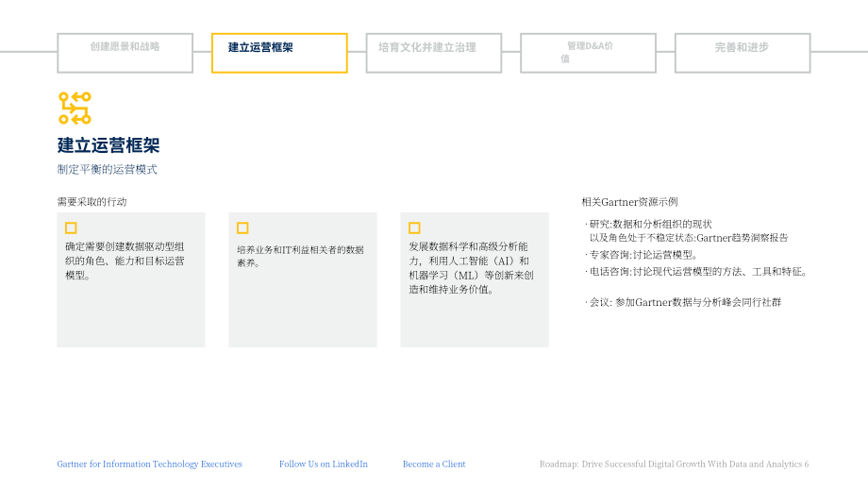The image size is (868, 489).
Task: Select the highlighted 建立运营框架 step tab
Action: coord(279,53)
